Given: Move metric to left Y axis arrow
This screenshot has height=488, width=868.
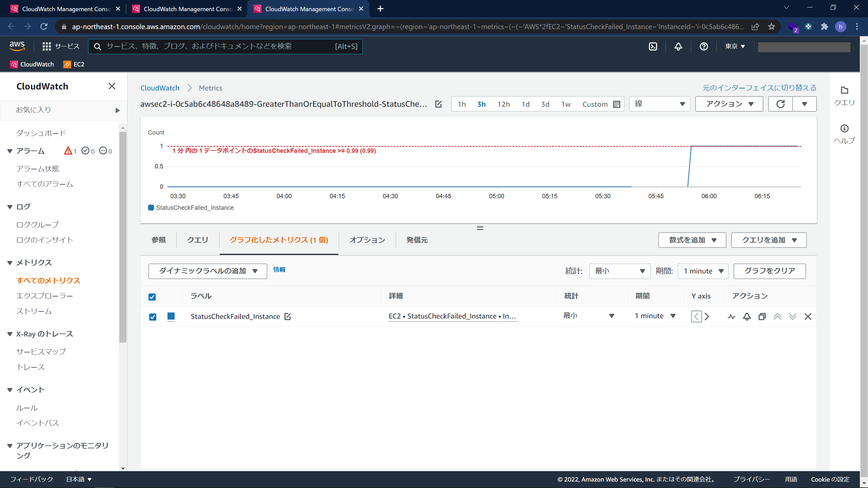Looking at the screenshot, I should point(696,317).
